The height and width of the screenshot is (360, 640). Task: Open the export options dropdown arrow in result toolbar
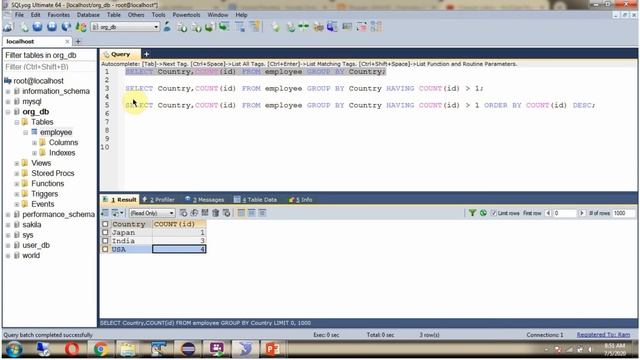(x=122, y=213)
